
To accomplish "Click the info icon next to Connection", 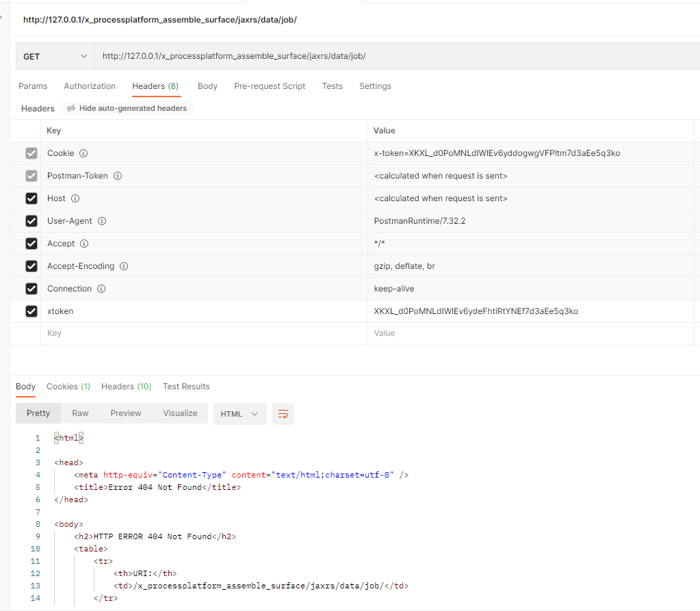I will coord(101,289).
